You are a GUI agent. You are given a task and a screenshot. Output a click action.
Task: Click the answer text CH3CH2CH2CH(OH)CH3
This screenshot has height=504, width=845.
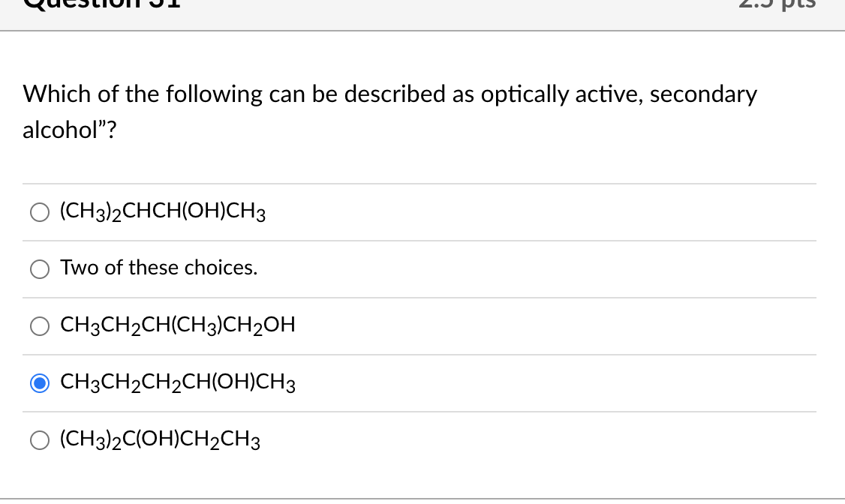pyautogui.click(x=178, y=382)
